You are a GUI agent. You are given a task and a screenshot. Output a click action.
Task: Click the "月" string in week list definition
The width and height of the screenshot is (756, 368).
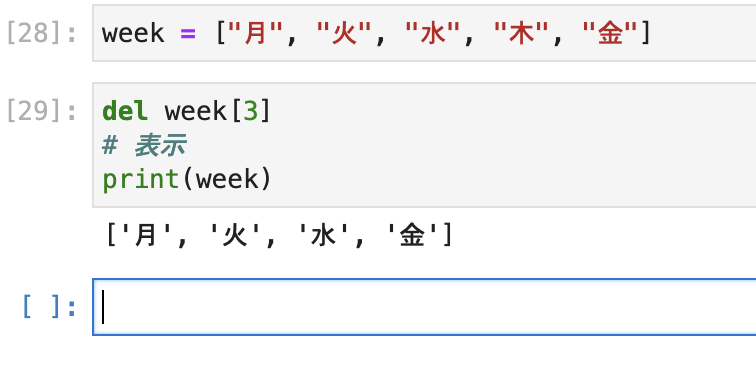(256, 34)
